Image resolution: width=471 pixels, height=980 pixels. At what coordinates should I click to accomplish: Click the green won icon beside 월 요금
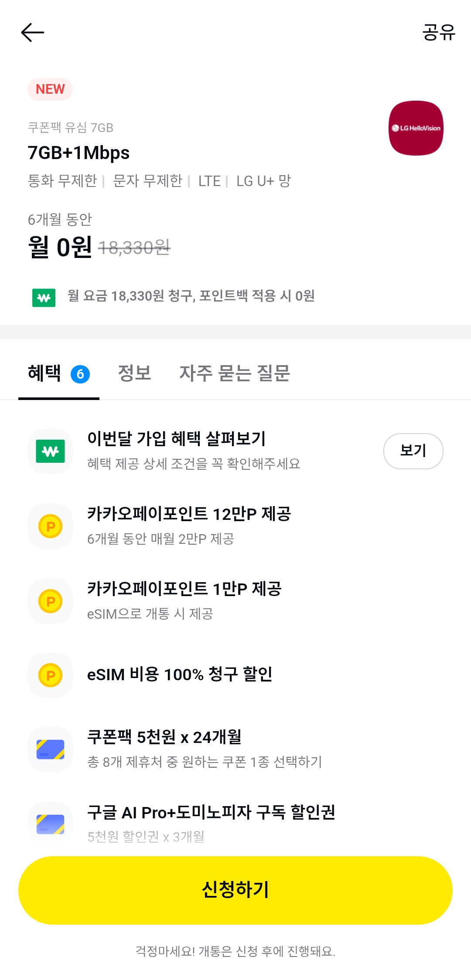click(44, 298)
